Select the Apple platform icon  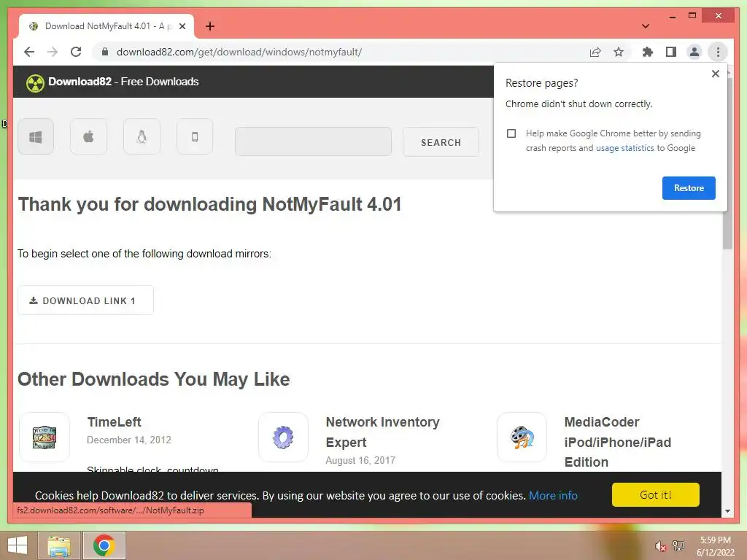coord(88,136)
